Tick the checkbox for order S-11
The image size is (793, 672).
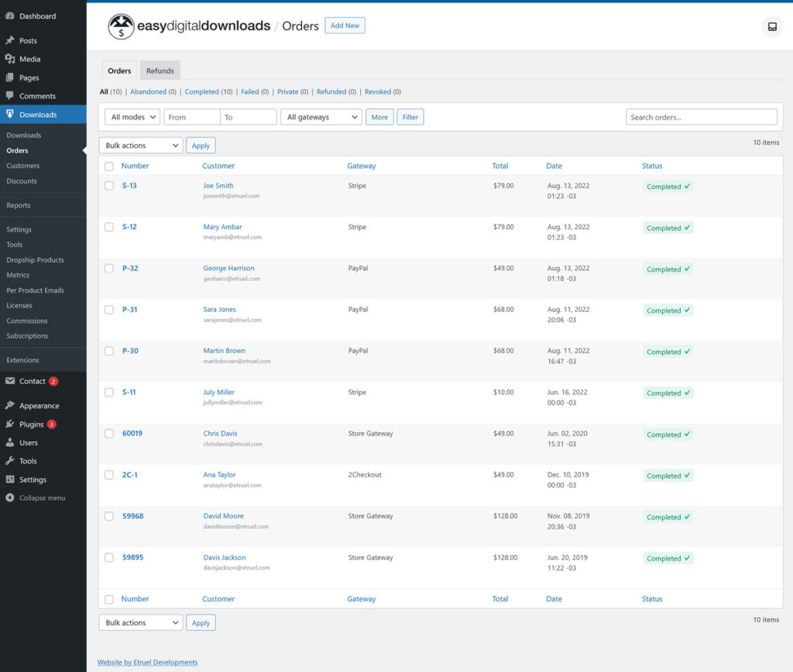108,392
